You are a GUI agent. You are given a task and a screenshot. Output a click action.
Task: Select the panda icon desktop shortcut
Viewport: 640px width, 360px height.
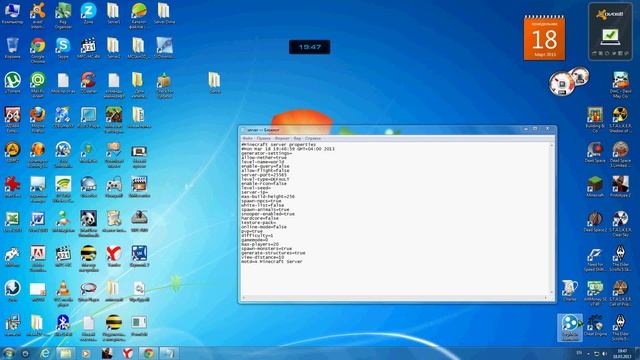[88, 224]
